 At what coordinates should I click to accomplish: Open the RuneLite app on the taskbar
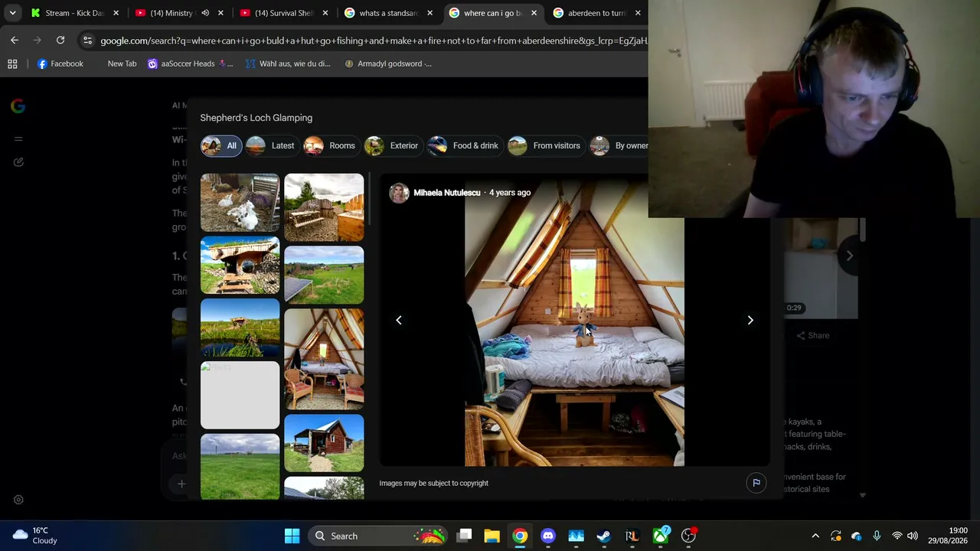[x=632, y=536]
